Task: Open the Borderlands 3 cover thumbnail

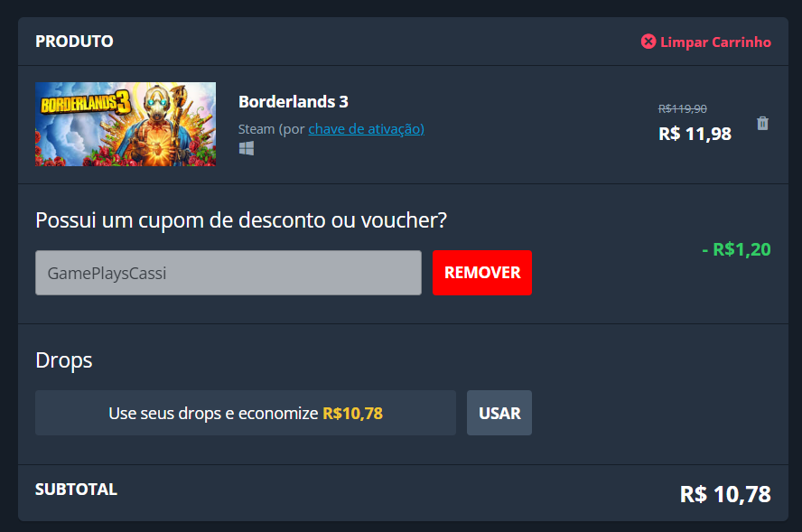Action: 126,125
